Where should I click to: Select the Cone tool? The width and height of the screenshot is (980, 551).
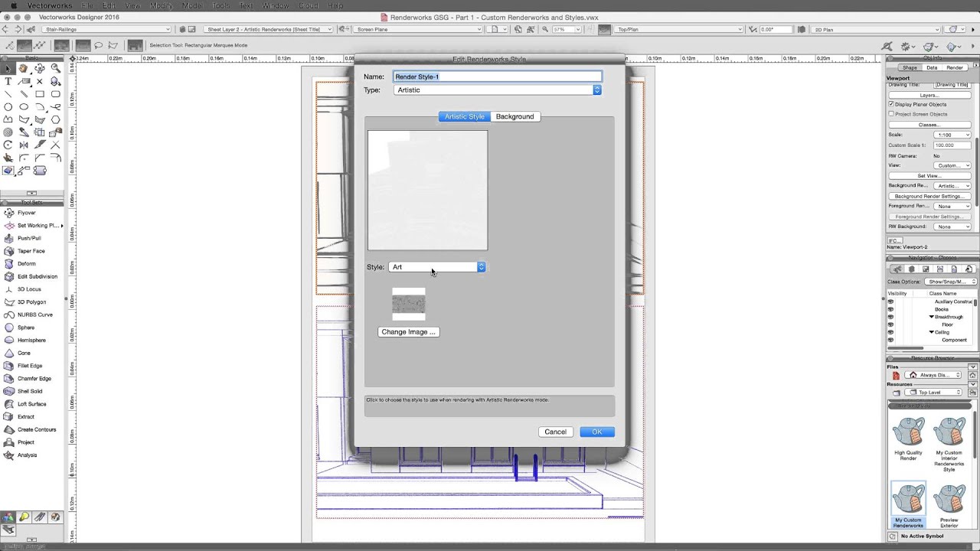(x=24, y=353)
